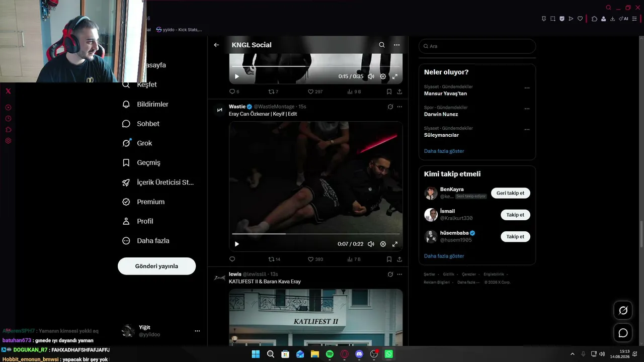Viewport: 644px width, 362px height.
Task: Play the Wastie video
Action: tap(237, 244)
